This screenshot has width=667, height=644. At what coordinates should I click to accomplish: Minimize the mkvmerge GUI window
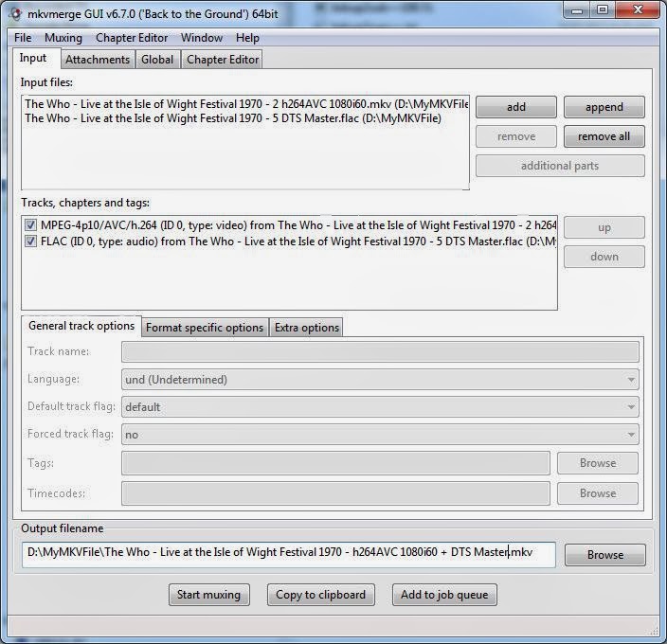(x=577, y=10)
